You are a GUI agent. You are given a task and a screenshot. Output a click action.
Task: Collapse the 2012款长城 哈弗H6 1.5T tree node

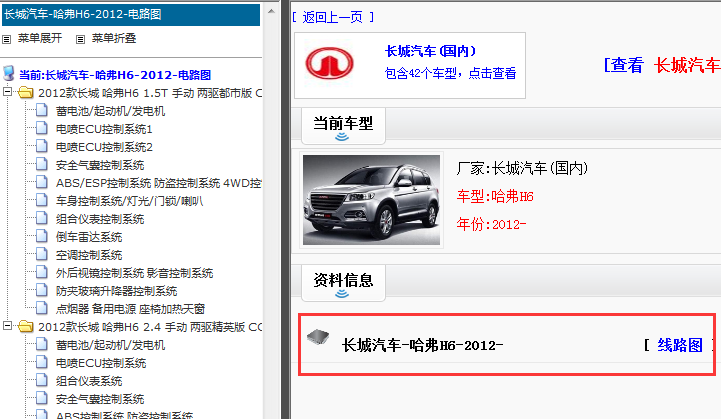point(7,92)
